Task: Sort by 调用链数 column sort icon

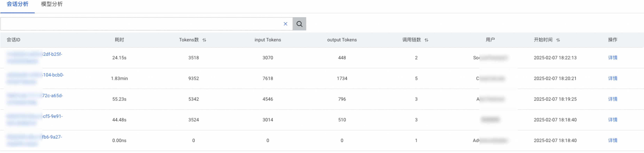Action: [x=426, y=40]
